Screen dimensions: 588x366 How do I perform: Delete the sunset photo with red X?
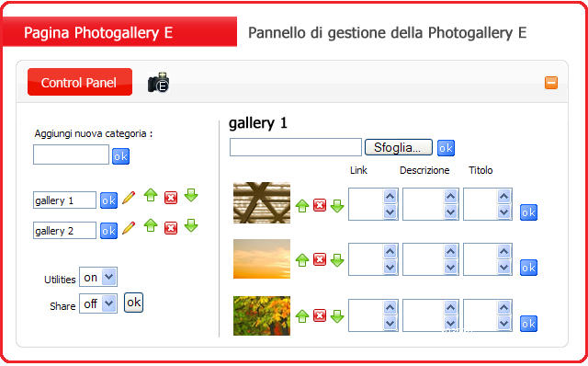320,259
